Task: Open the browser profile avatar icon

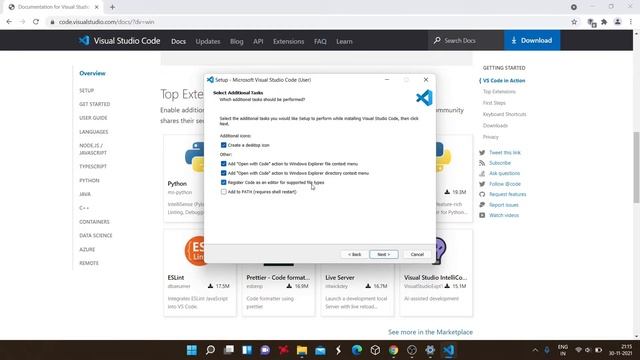Action: [618, 22]
